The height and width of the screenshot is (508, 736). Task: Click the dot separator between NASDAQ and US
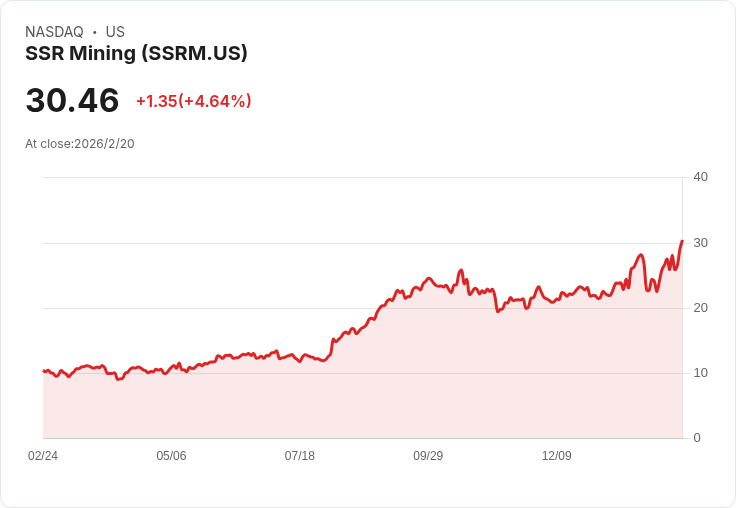point(95,32)
